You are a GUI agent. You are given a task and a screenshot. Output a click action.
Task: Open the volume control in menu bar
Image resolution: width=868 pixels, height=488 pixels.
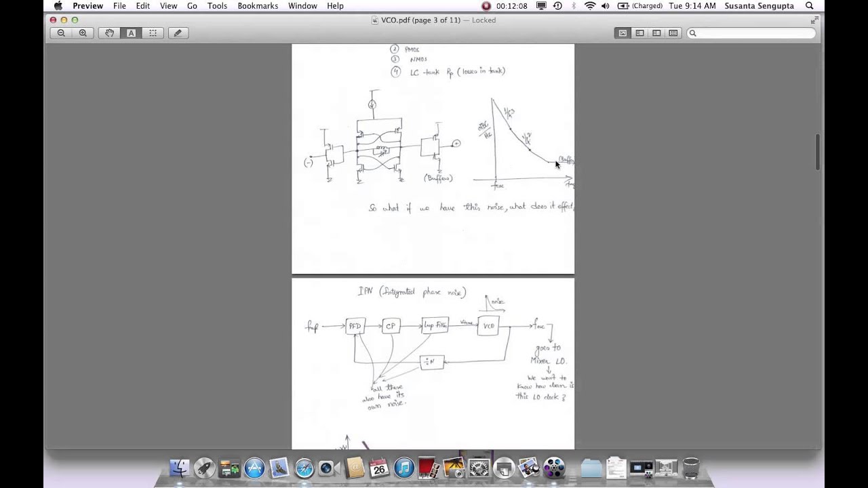(606, 6)
